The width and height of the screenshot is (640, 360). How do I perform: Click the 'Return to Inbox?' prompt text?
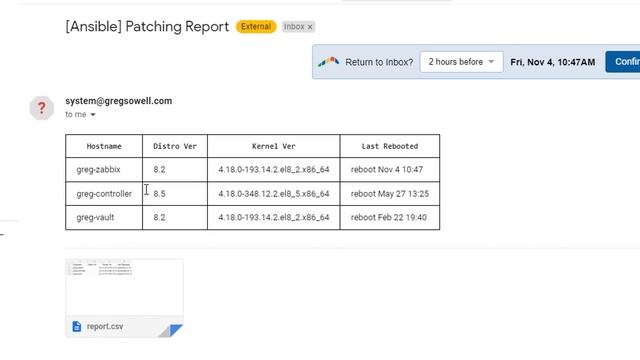click(379, 62)
